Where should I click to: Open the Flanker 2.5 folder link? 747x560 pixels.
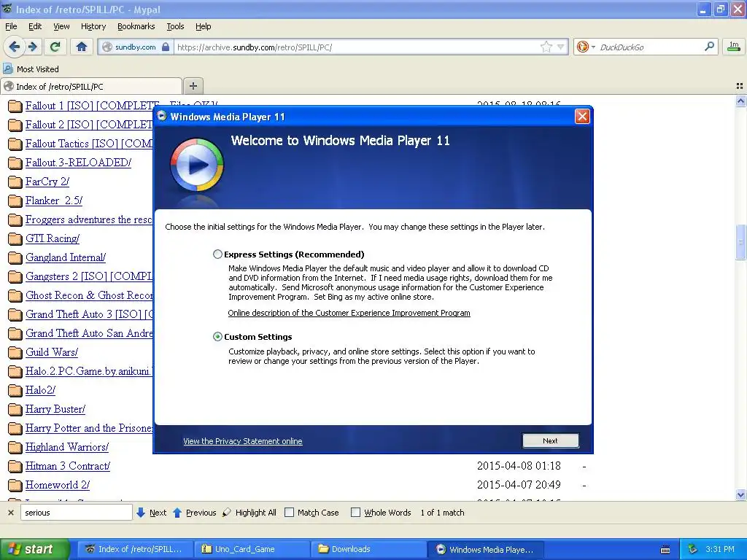pyautogui.click(x=54, y=201)
